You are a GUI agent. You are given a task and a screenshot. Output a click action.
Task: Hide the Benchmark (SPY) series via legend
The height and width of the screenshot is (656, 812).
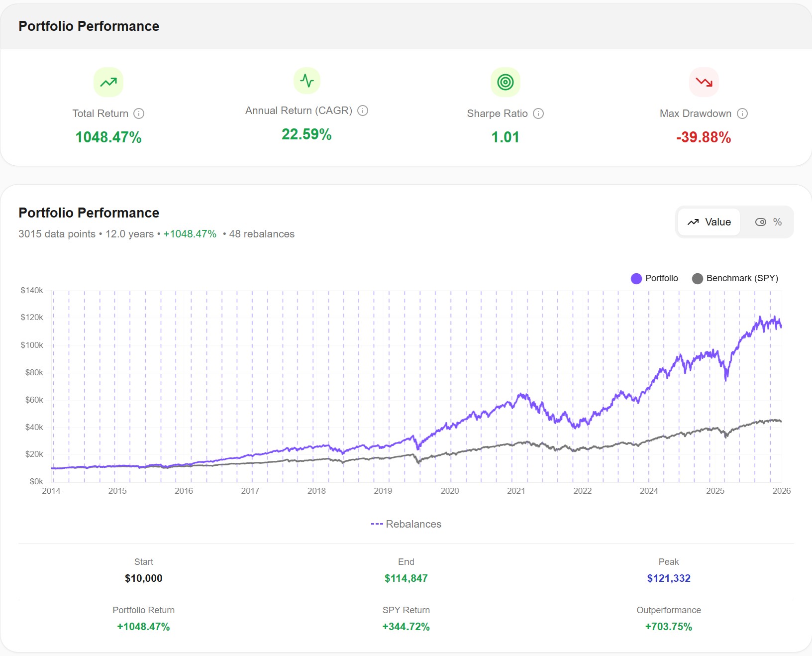point(699,278)
